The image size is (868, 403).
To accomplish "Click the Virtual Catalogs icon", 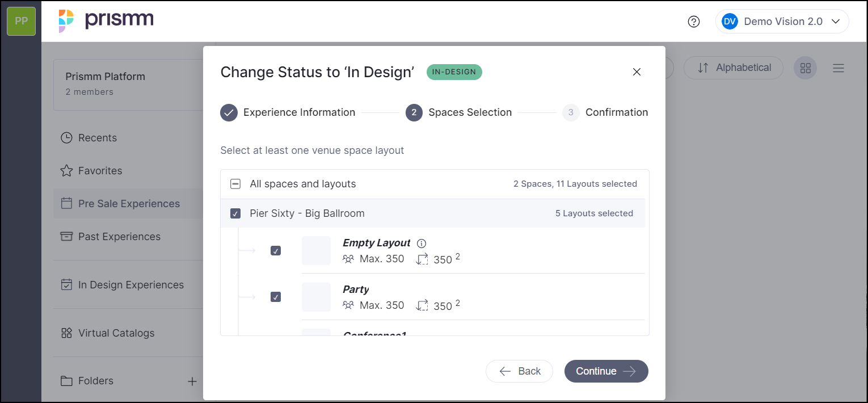I will tap(66, 333).
